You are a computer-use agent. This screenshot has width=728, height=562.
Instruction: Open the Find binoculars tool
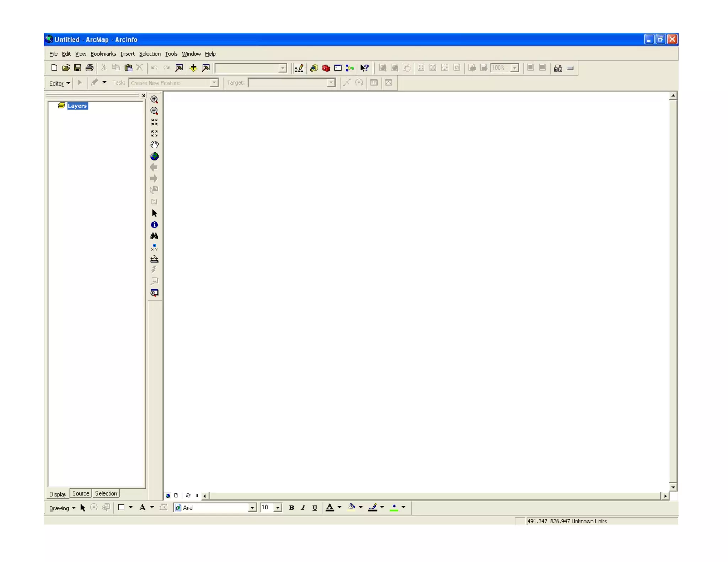click(154, 236)
